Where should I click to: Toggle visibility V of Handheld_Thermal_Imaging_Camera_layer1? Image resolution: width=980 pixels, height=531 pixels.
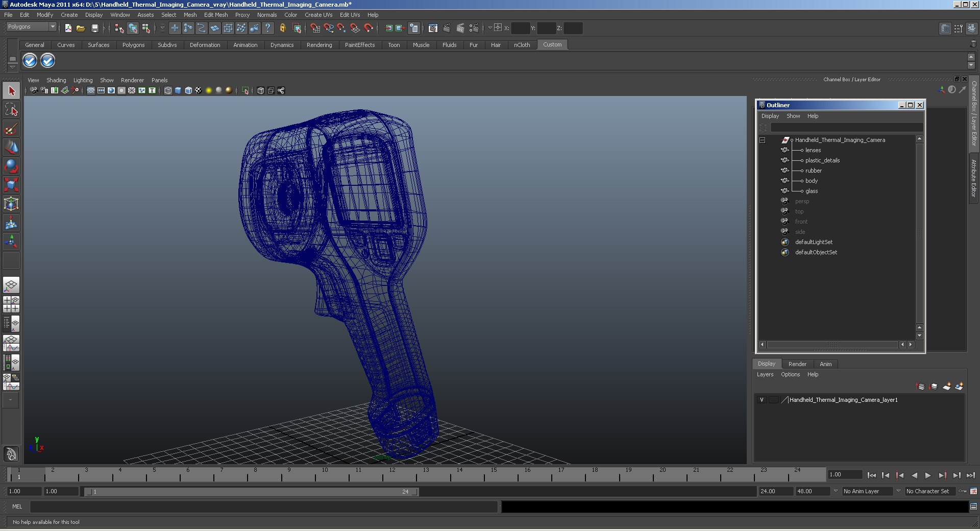coord(762,400)
